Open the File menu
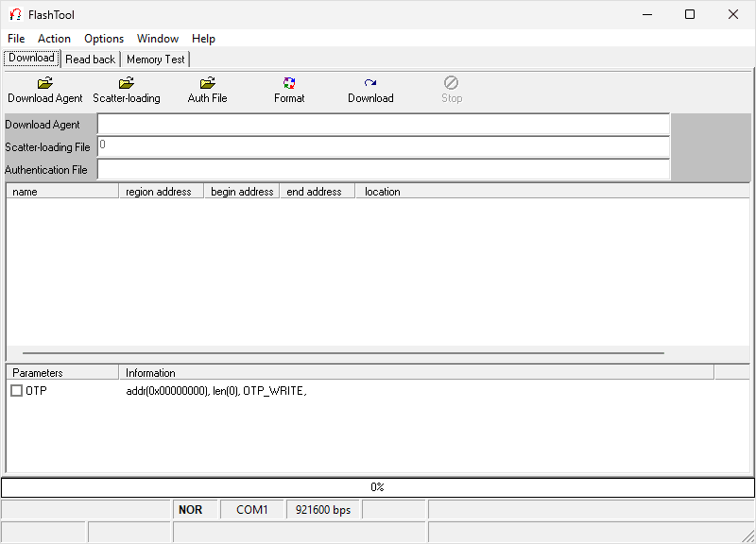Screen dimensions: 756x544 pos(16,39)
